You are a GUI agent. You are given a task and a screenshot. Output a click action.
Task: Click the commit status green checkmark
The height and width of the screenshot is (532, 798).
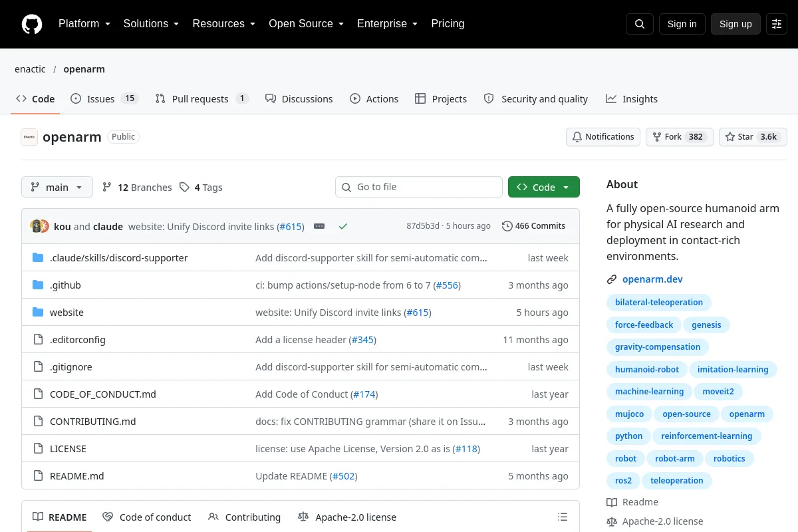tap(343, 226)
